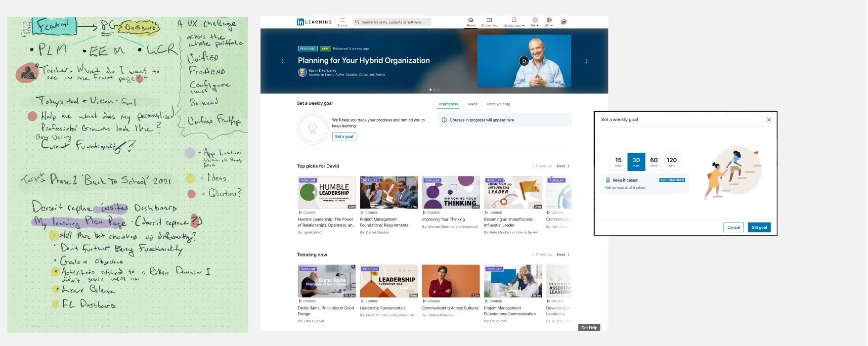This screenshot has height=346, width=868.
Task: Click the info icon beside courses in progress
Action: (x=444, y=120)
